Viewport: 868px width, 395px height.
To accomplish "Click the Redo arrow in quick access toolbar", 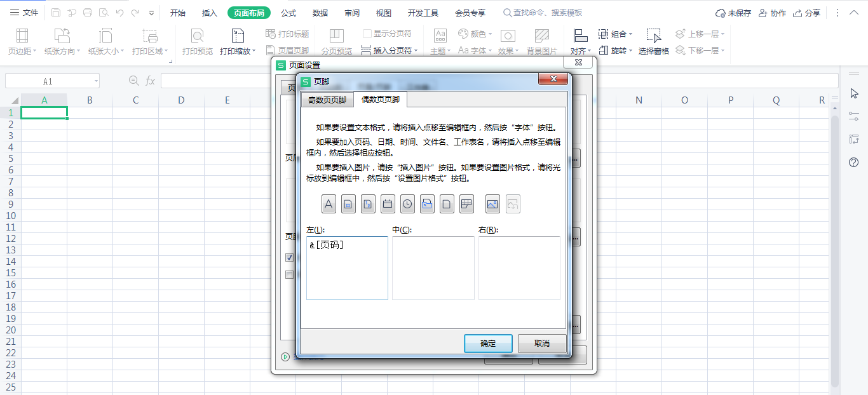I will coord(135,13).
